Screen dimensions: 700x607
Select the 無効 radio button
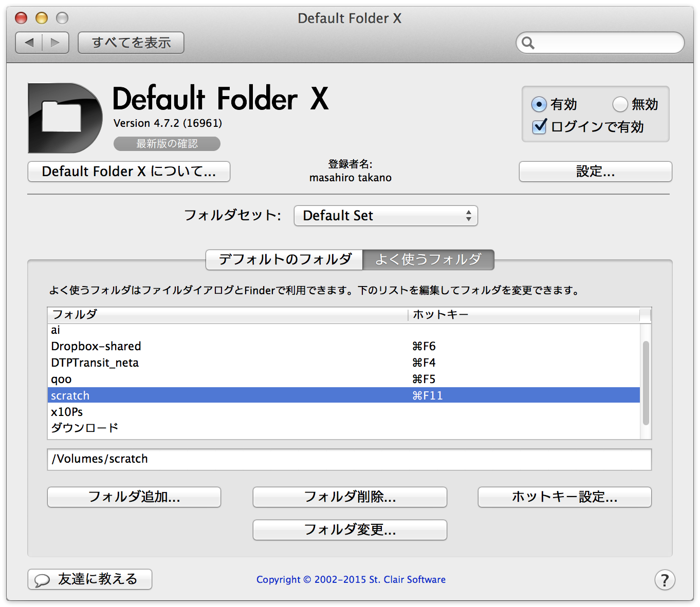[x=620, y=104]
